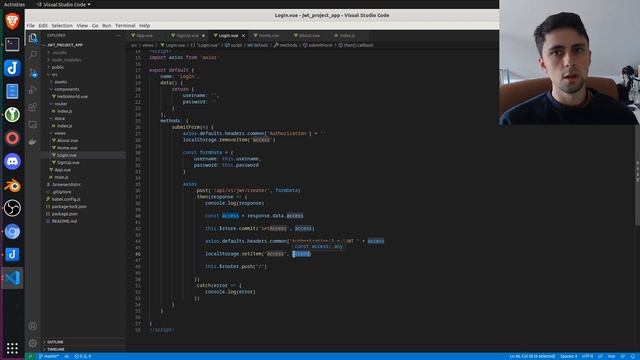Open package.json in the explorer
This screenshot has height=360, width=640.
[64, 214]
